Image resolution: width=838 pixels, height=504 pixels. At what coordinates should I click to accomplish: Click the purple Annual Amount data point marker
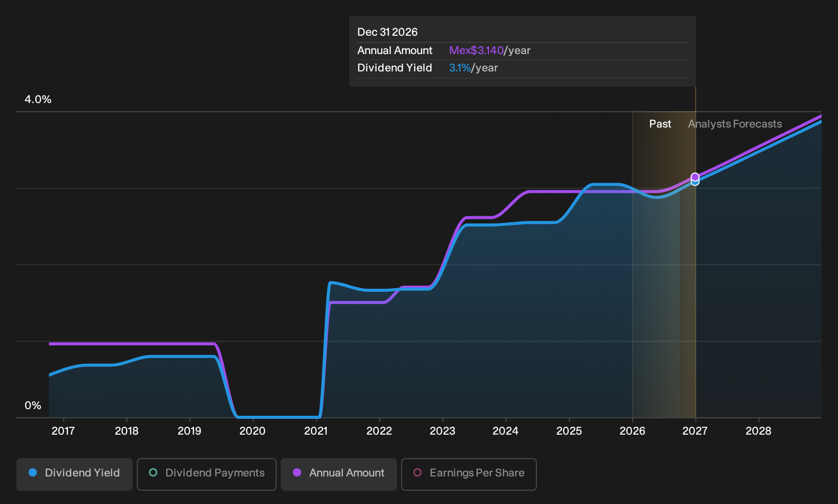(695, 177)
